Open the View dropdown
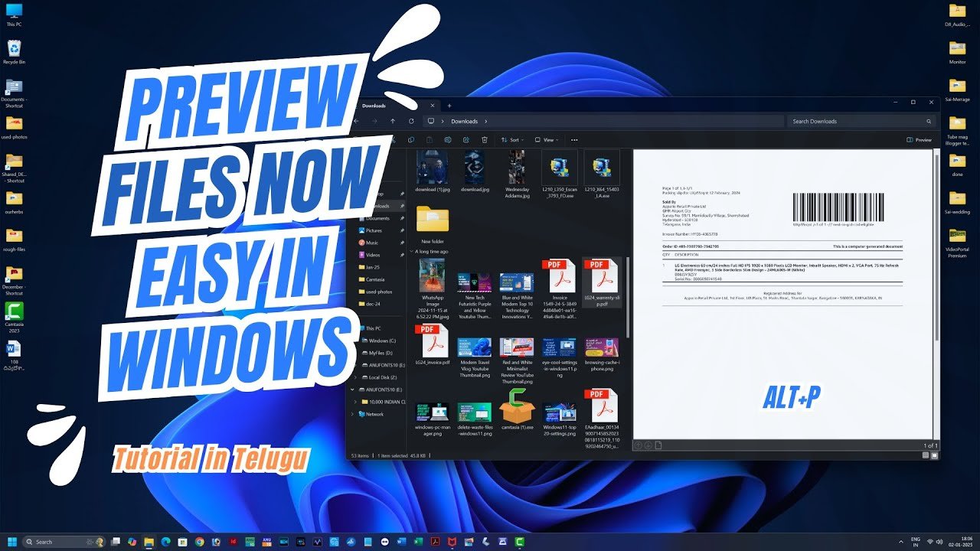Image resolution: width=980 pixels, height=551 pixels. (547, 140)
